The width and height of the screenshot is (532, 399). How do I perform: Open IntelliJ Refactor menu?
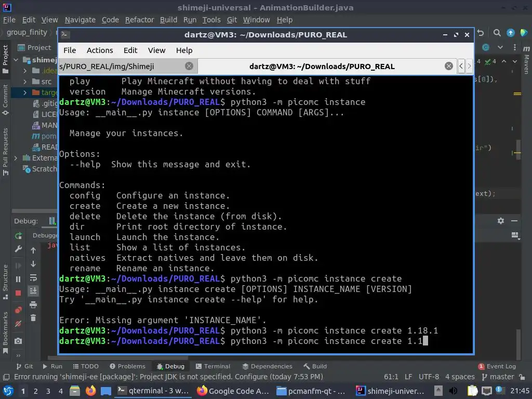coord(139,20)
